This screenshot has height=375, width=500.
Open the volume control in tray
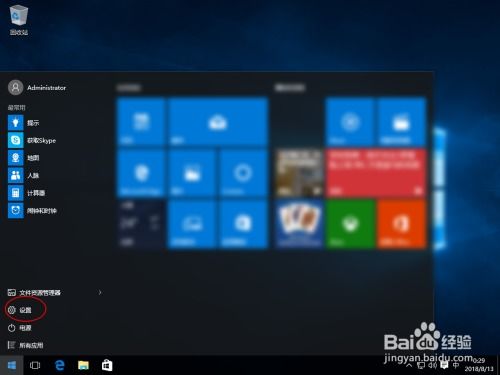tap(433, 365)
